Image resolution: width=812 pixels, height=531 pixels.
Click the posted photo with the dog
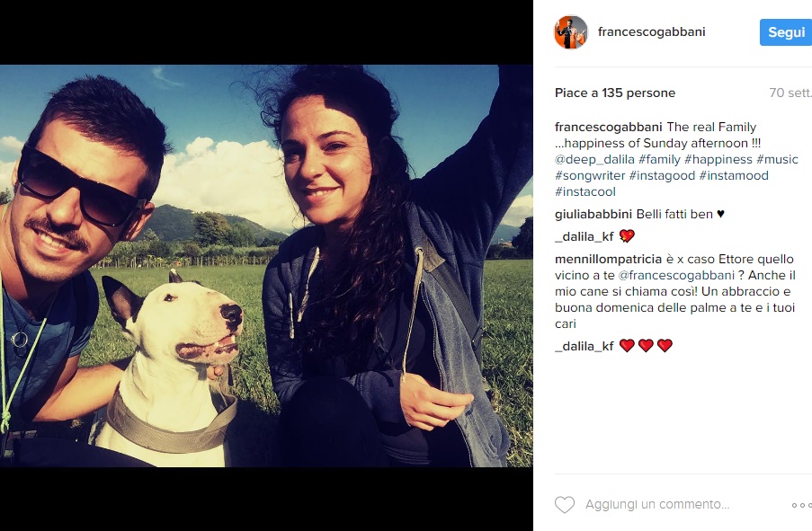(266, 266)
